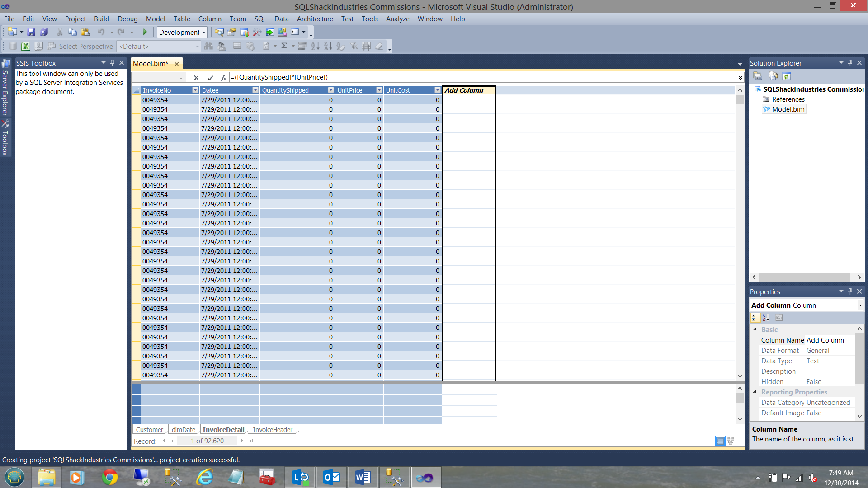Select Model.bim in Solution Explorer
Image resolution: width=868 pixels, height=488 pixels.
point(788,109)
